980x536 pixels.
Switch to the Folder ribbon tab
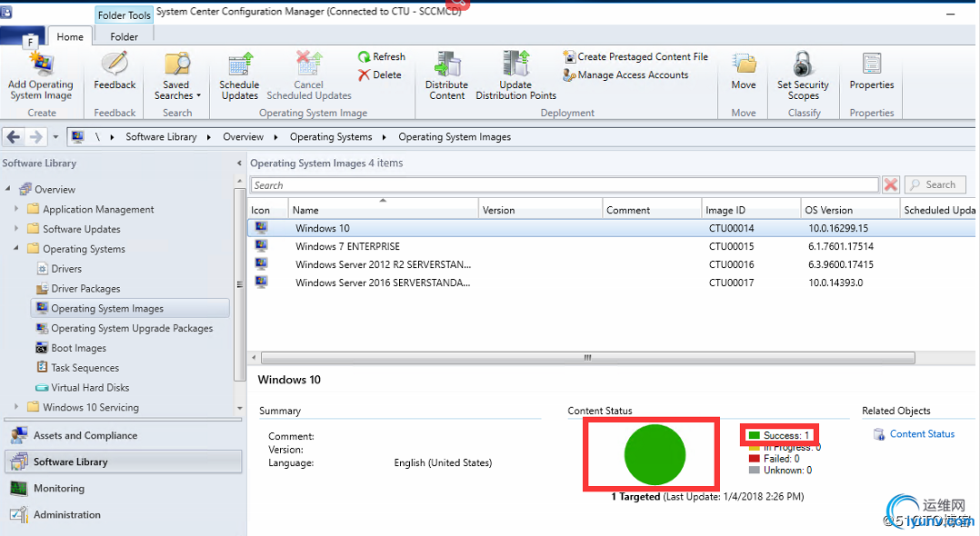click(124, 37)
